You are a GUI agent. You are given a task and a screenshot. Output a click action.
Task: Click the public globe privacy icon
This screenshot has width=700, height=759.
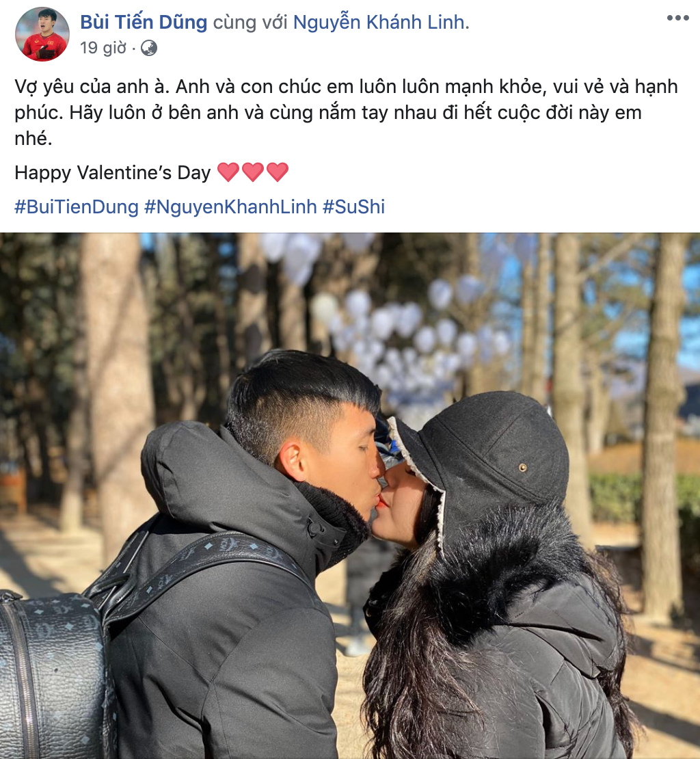(148, 48)
